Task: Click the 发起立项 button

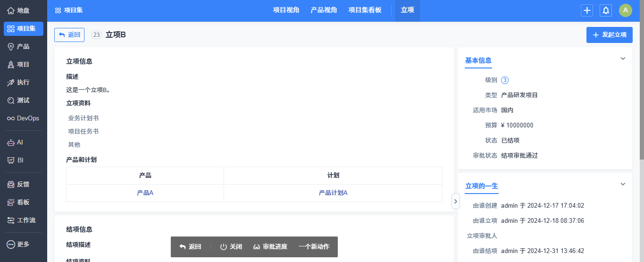Action: pos(610,34)
